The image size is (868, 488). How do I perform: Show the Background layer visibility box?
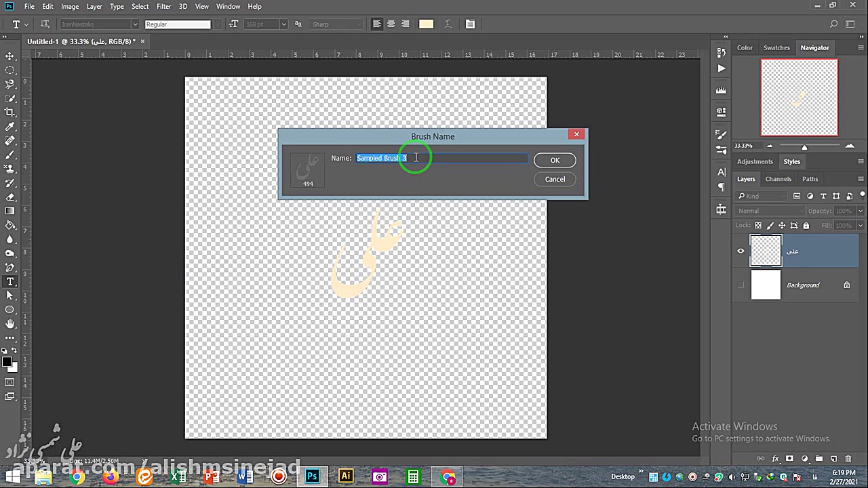(x=741, y=285)
